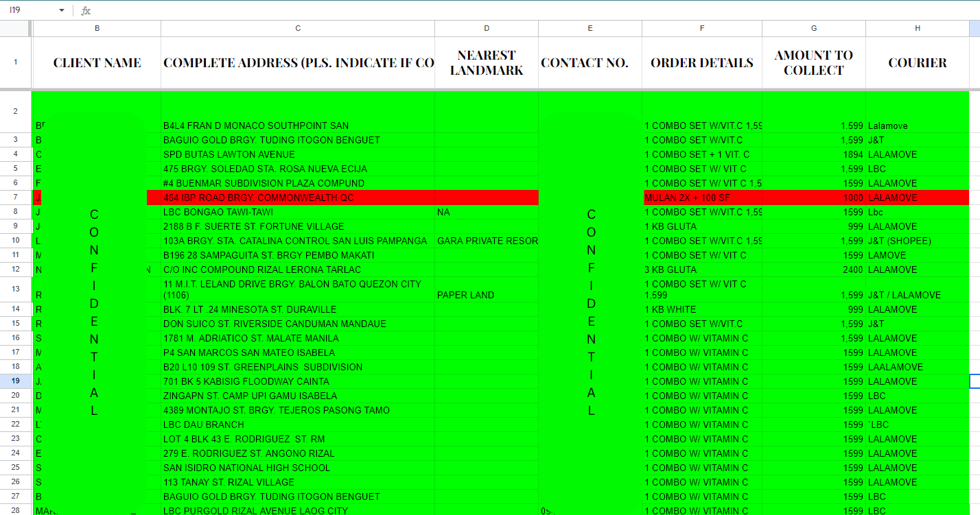This screenshot has height=515, width=980.
Task: Select column C header
Action: (298, 28)
